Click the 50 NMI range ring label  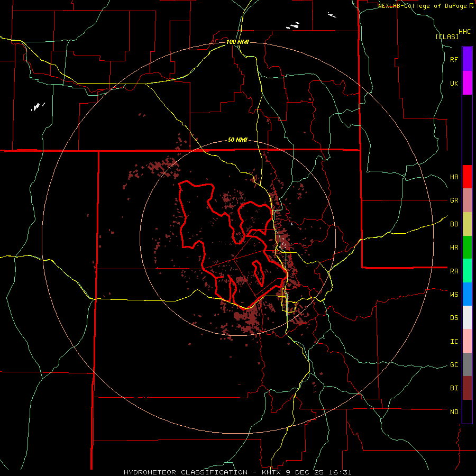click(237, 140)
